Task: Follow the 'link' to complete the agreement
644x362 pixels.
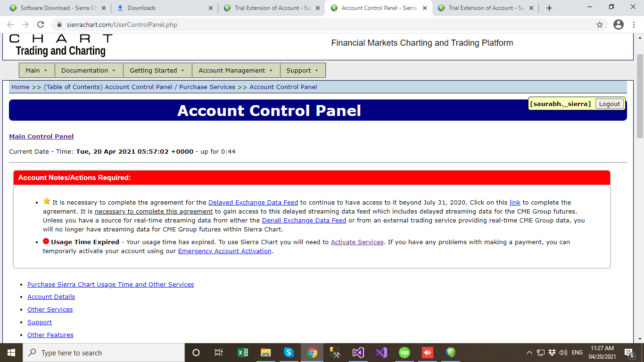Action: tap(515, 202)
